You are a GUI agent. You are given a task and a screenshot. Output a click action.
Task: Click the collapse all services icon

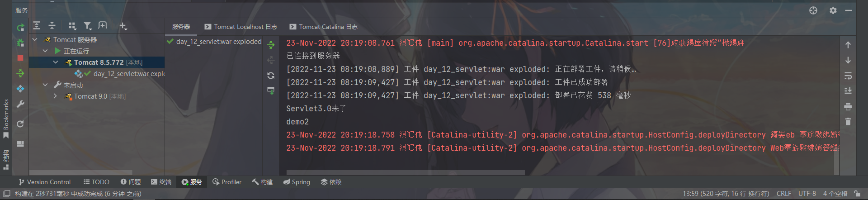(52, 26)
